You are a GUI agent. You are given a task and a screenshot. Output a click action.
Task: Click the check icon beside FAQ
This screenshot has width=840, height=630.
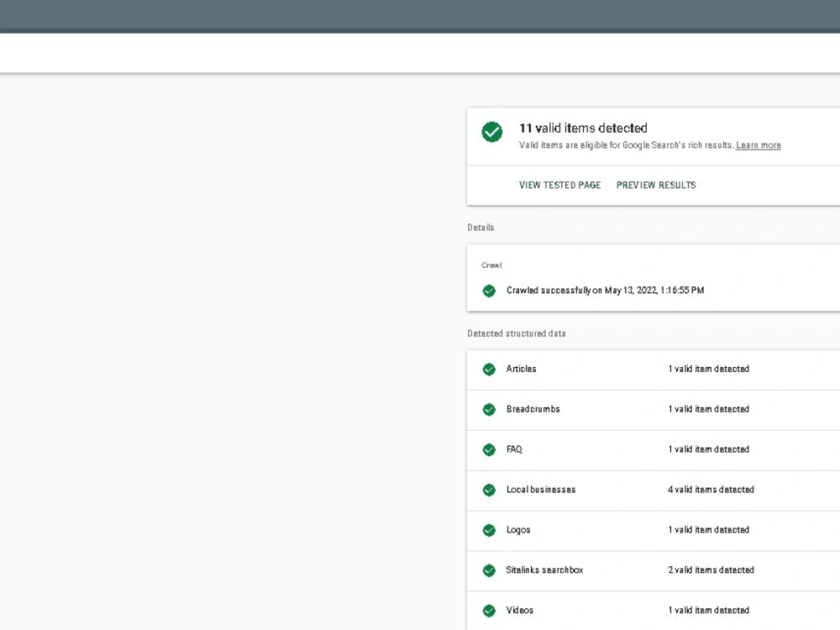[489, 449]
